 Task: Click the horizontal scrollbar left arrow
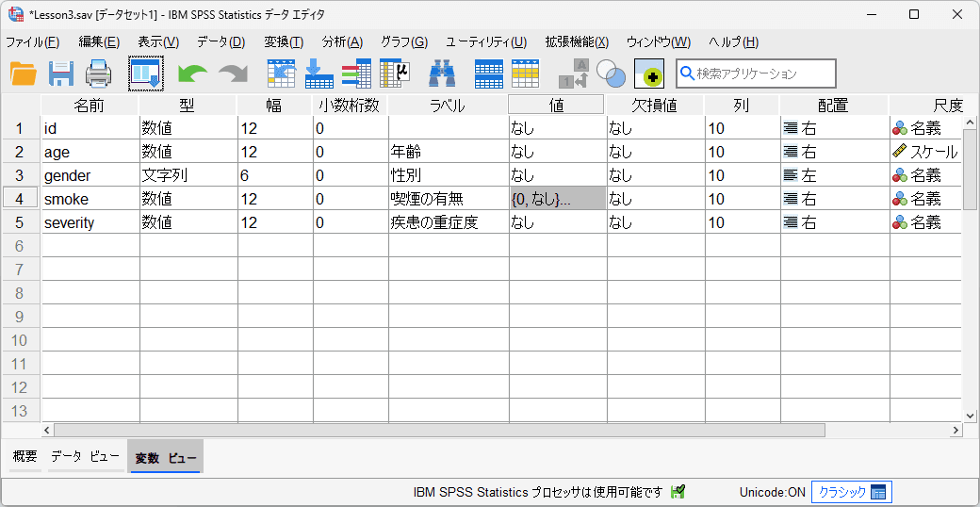(x=47, y=430)
